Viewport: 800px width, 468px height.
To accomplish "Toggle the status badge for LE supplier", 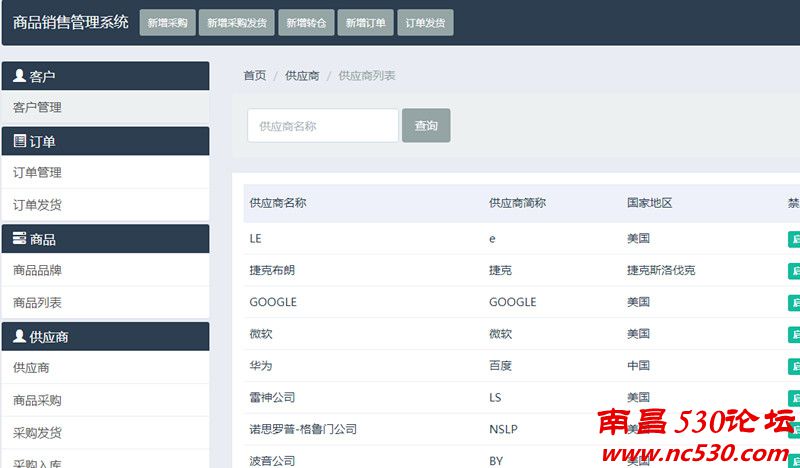I will pos(794,239).
